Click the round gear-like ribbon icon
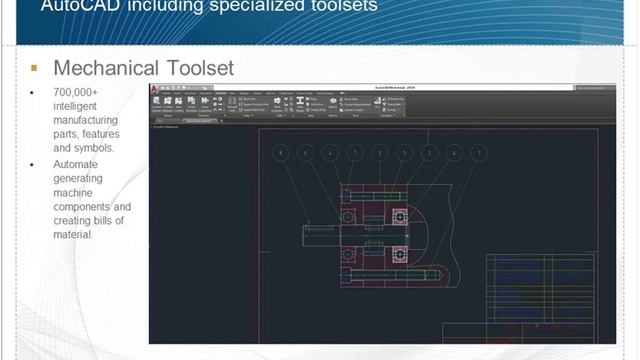Screen dimensions: 640x360 coord(333,102)
